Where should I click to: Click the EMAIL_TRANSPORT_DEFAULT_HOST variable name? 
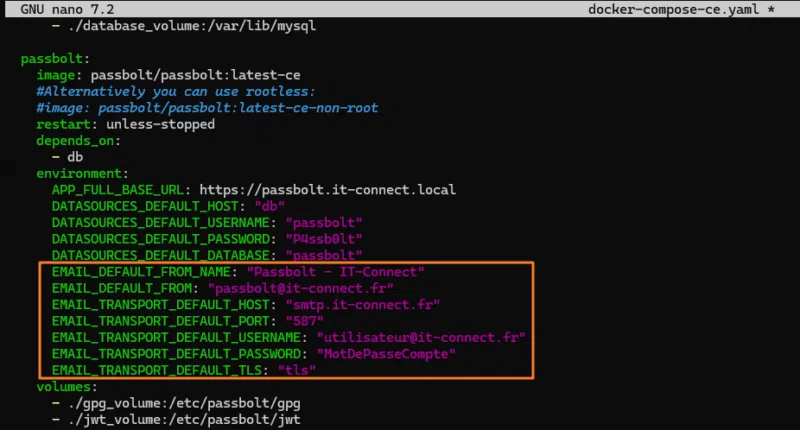[x=161, y=305]
